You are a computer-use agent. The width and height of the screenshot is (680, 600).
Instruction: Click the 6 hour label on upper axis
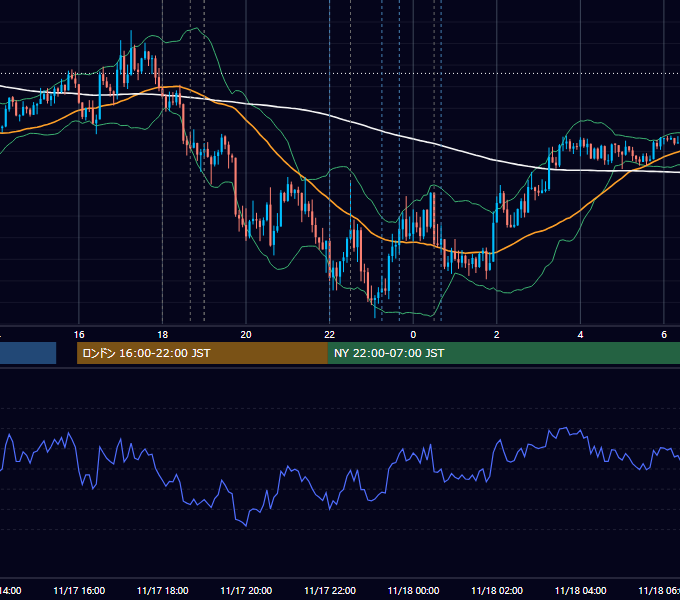click(x=664, y=335)
